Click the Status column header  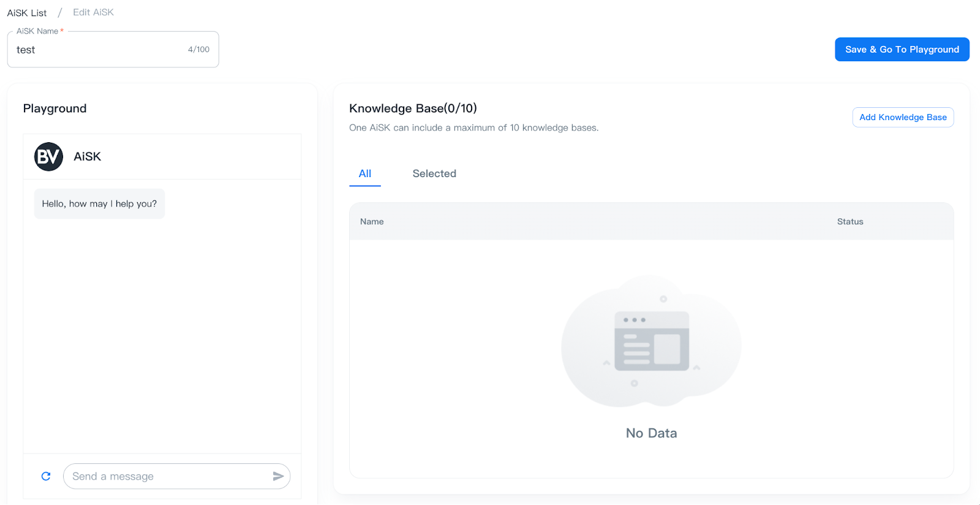(850, 221)
